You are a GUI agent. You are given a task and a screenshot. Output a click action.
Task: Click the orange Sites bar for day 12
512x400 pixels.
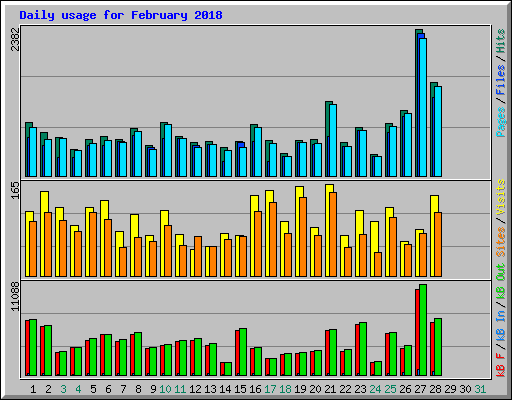[x=198, y=256]
